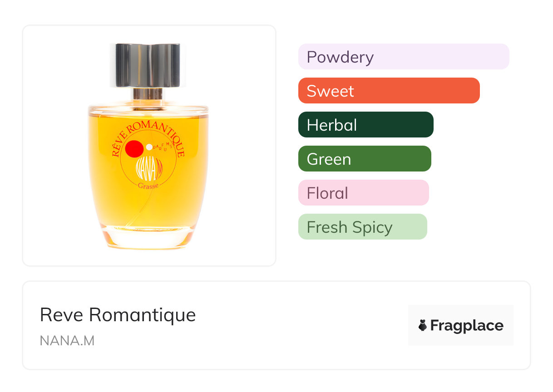
Task: Click the red circle on bottle label
Action: [x=134, y=149]
